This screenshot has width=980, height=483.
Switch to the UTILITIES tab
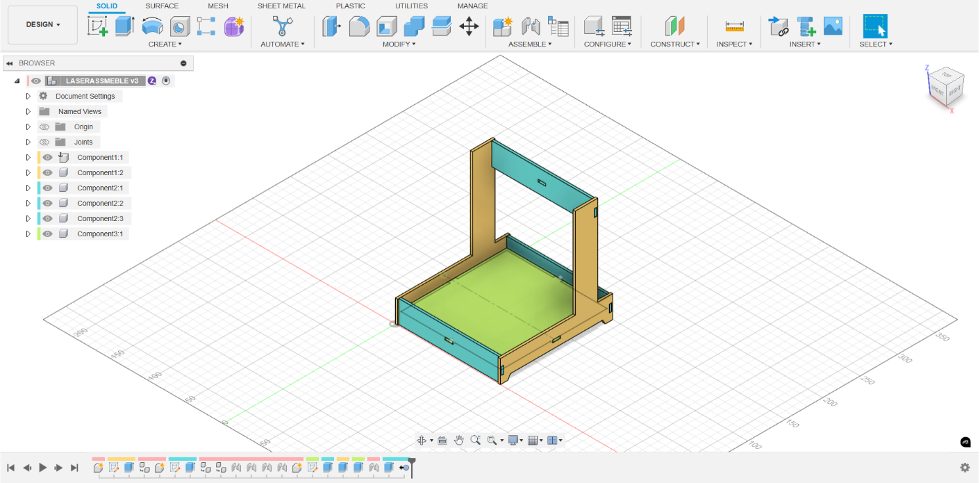click(x=411, y=6)
